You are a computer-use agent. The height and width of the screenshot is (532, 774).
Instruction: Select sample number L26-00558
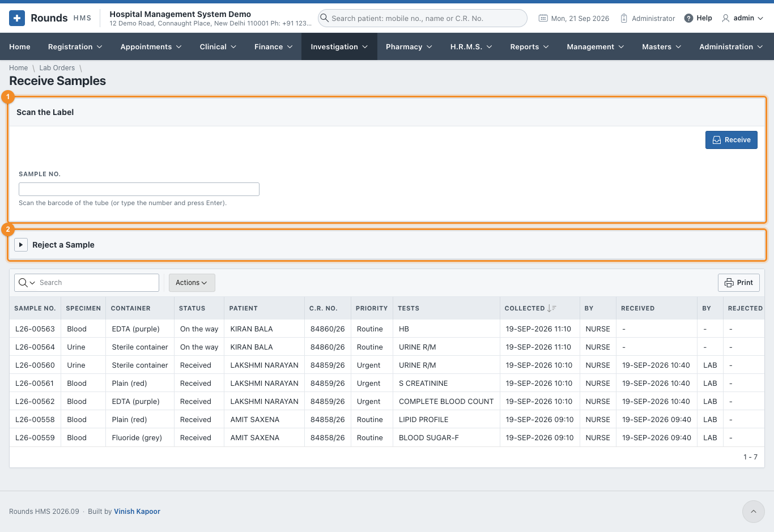click(x=35, y=419)
